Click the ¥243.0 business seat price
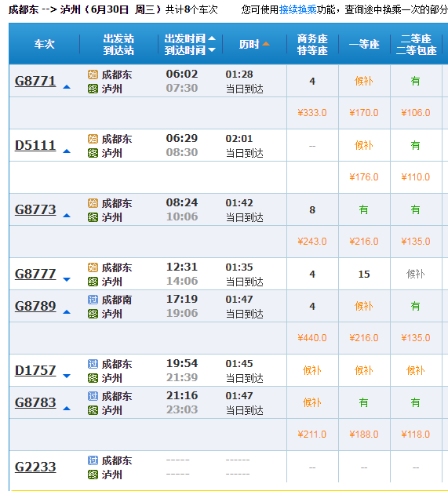The image size is (448, 491). pyautogui.click(x=312, y=242)
